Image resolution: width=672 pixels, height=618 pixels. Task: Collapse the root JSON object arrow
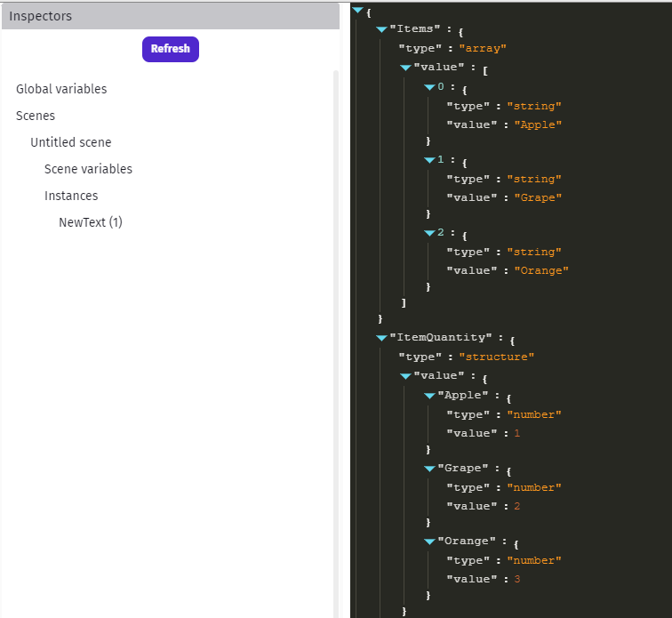[357, 10]
